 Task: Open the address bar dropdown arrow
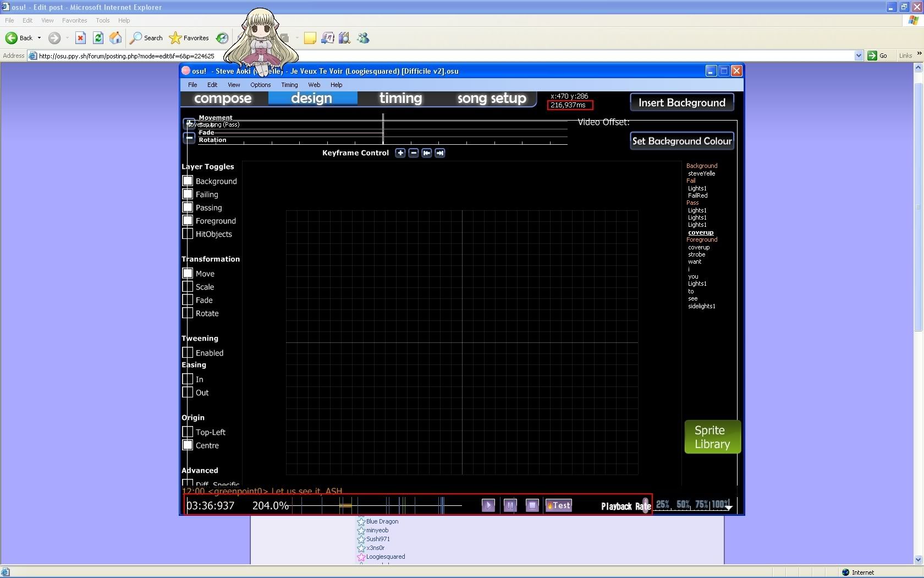click(859, 56)
